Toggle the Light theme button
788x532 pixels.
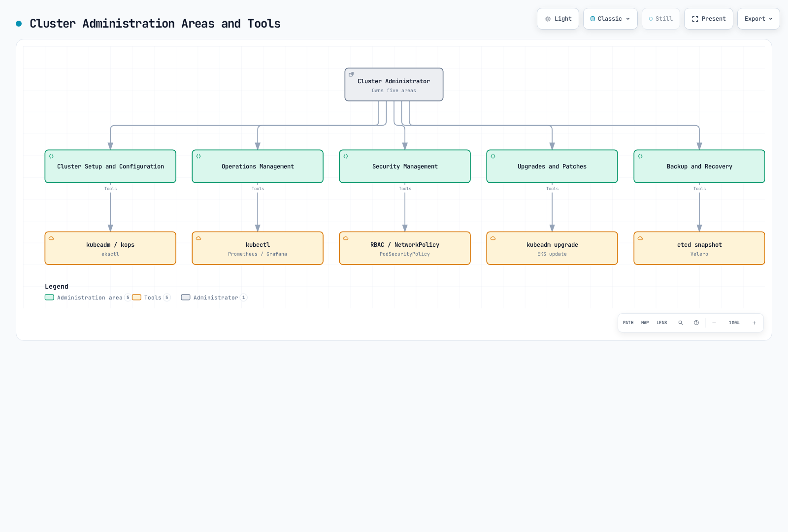coord(558,19)
